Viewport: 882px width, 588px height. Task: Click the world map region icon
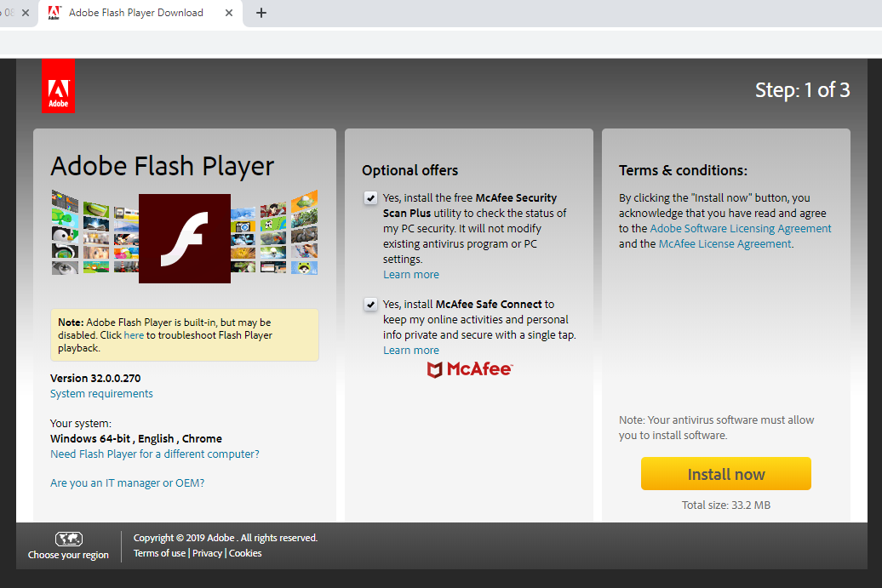tap(69, 539)
